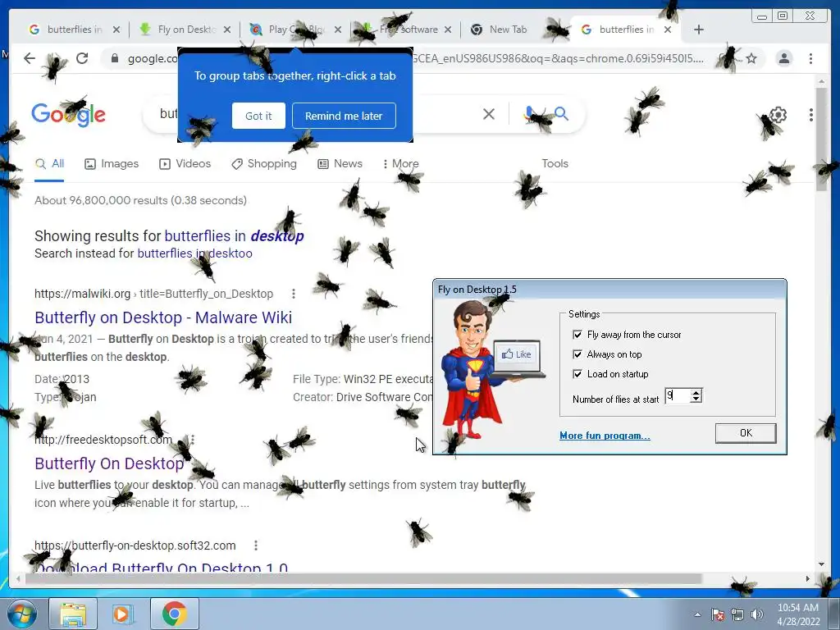Select the All results tab
This screenshot has height=630, width=840.
[x=49, y=164]
